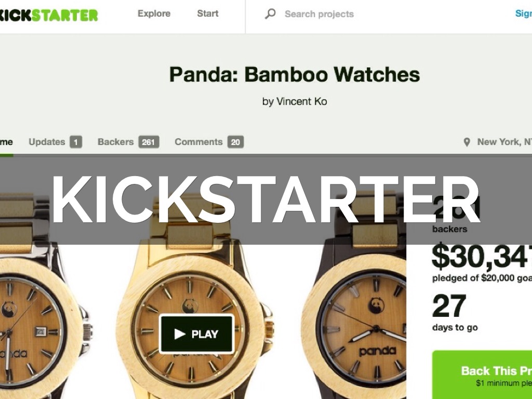Click the New York, NY location link

click(x=504, y=142)
